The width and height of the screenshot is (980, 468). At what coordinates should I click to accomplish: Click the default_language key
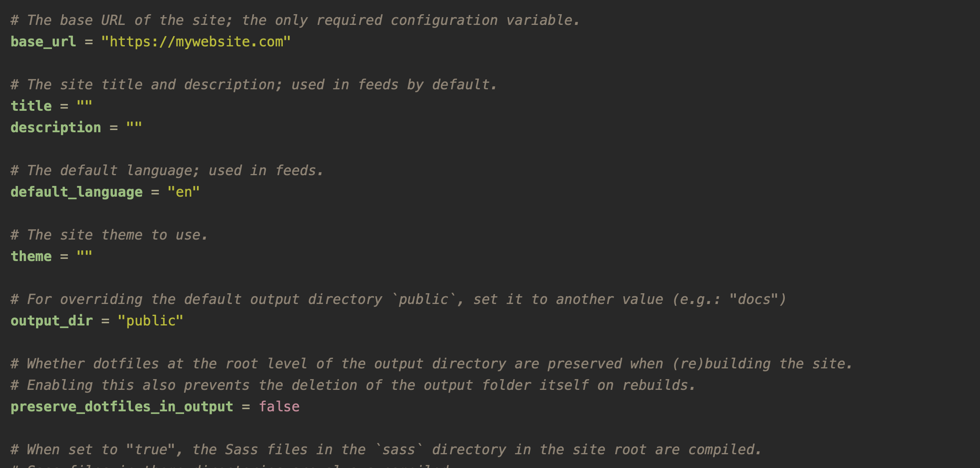coord(76,192)
